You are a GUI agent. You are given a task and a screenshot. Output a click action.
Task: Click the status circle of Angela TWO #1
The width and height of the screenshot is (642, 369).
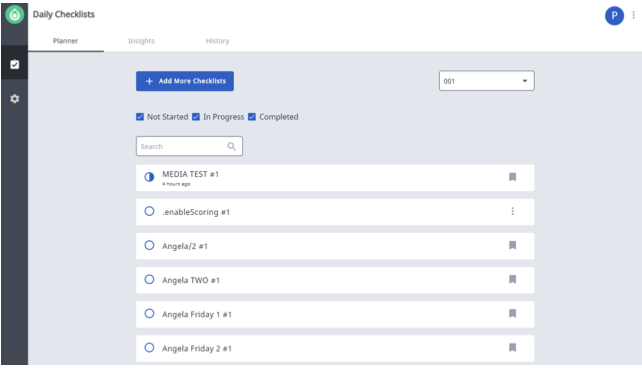[149, 279]
